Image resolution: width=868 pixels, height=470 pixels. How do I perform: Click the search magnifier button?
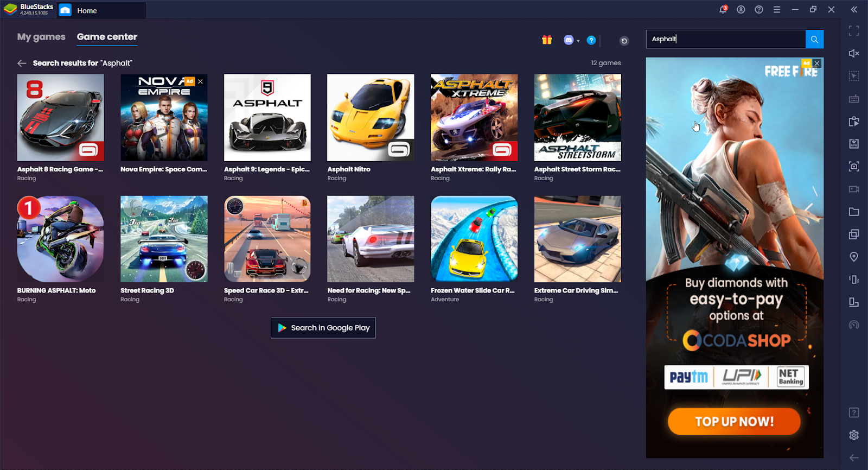coord(814,39)
